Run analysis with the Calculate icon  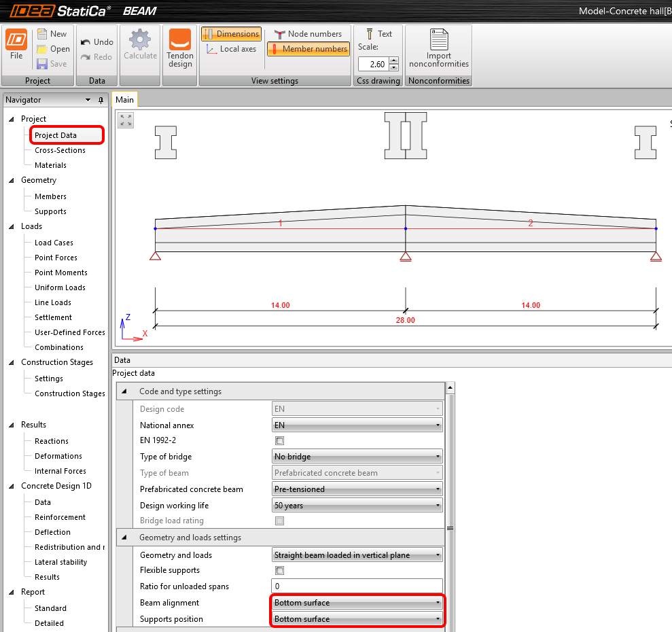point(140,48)
